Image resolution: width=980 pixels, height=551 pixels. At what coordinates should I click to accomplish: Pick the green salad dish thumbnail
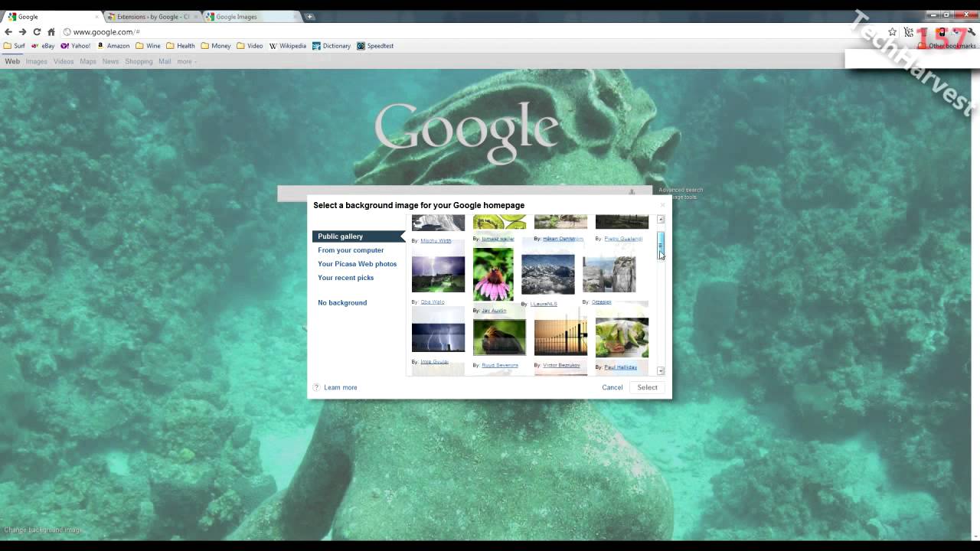[x=622, y=337]
